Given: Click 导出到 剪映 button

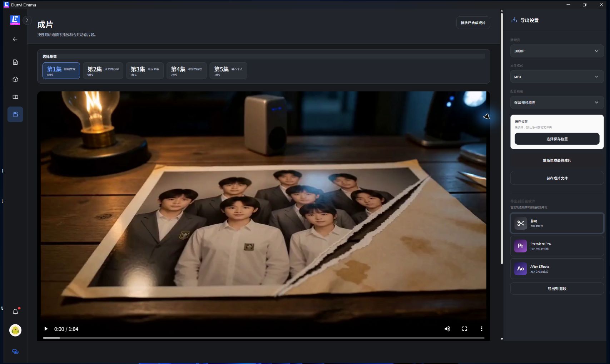Looking at the screenshot, I should click(557, 289).
